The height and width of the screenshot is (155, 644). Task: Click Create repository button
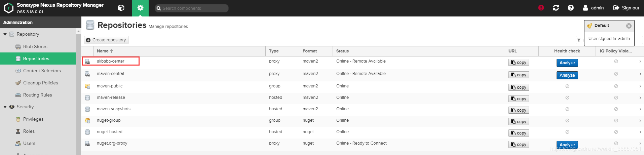pyautogui.click(x=106, y=40)
